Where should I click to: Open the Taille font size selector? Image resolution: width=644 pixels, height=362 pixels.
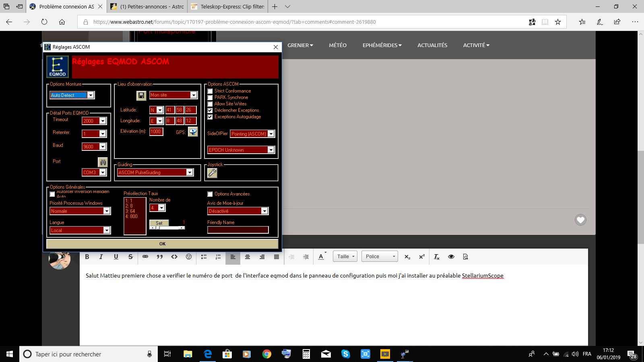(345, 257)
